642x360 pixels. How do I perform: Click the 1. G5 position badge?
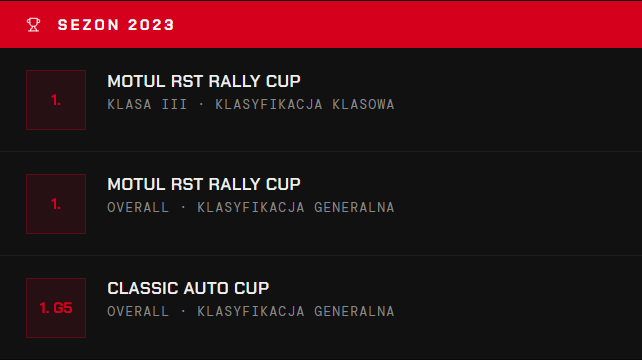(x=56, y=308)
